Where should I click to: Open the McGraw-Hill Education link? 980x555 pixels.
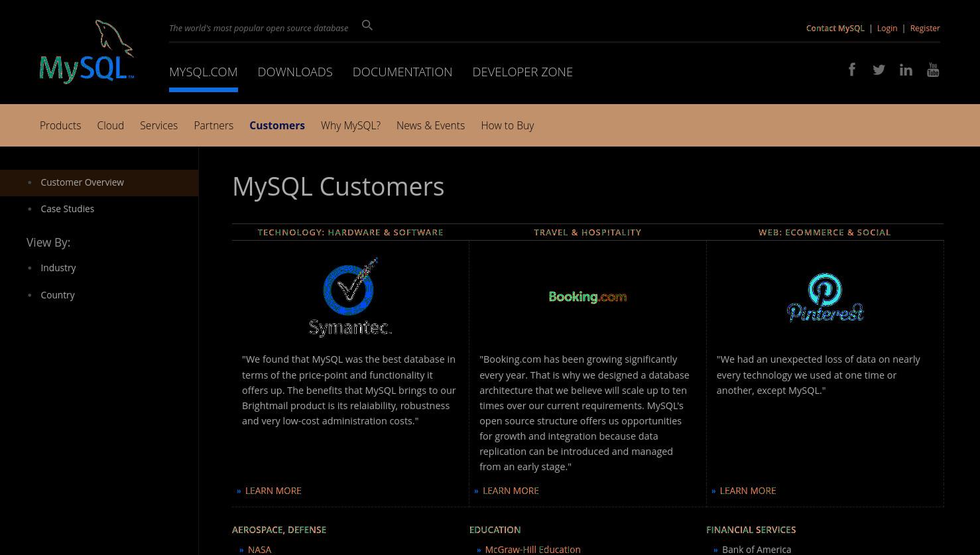click(532, 550)
